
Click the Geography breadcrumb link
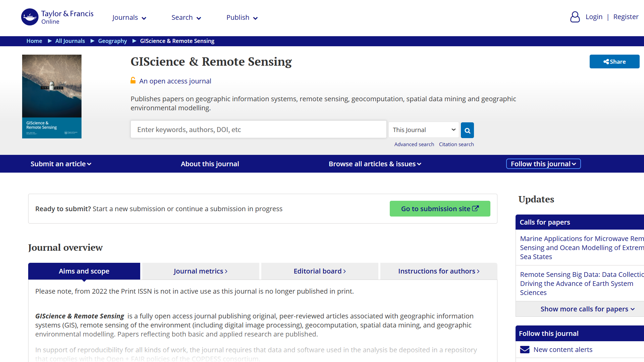[112, 41]
